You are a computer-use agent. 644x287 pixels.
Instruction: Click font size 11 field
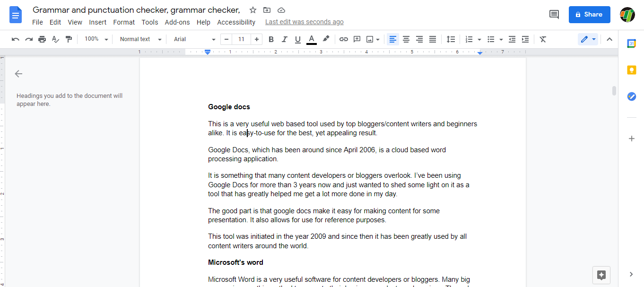coord(242,39)
